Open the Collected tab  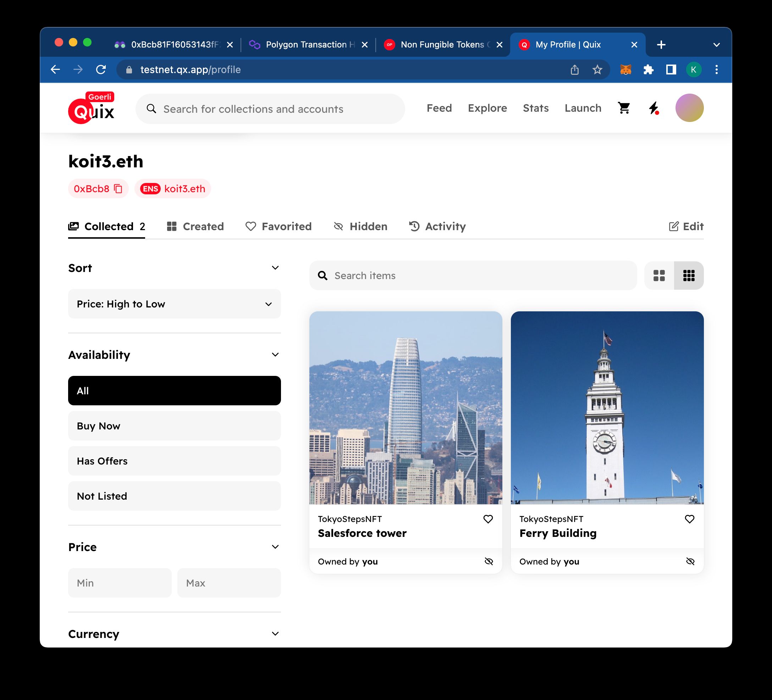click(x=106, y=227)
